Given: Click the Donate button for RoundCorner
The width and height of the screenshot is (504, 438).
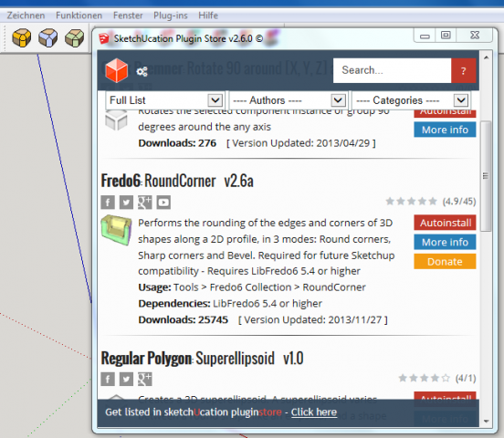Looking at the screenshot, I should click(x=445, y=261).
